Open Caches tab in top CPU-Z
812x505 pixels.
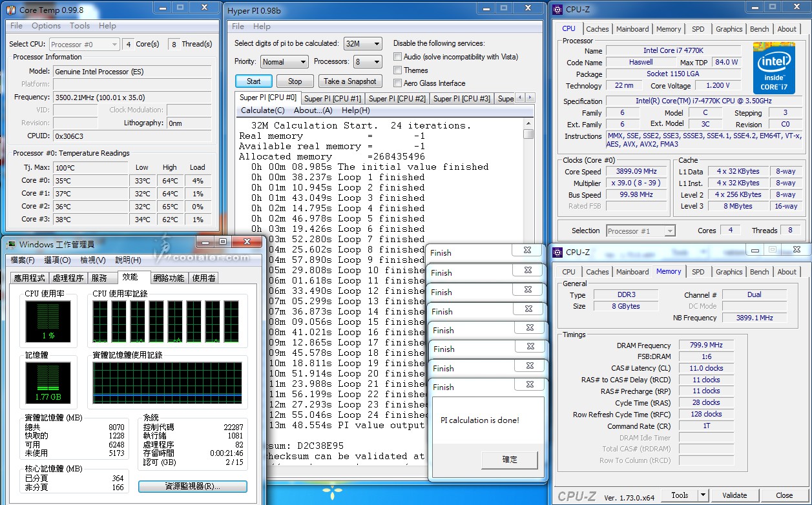[x=598, y=29]
